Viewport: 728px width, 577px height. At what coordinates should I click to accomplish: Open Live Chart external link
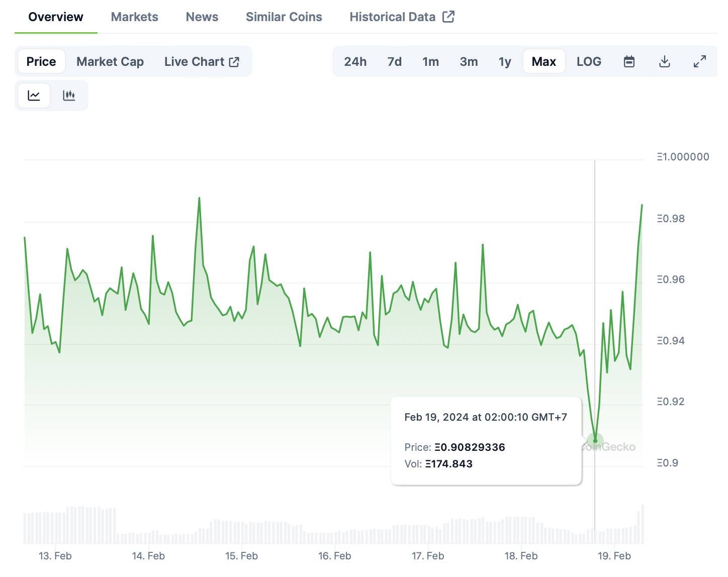tap(202, 62)
